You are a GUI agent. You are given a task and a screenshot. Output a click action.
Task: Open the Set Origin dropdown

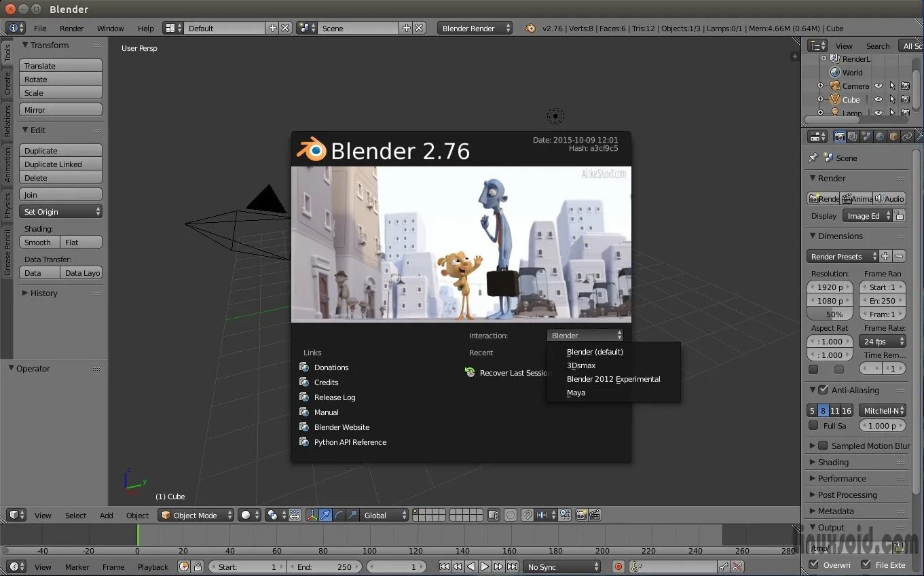[x=61, y=211]
